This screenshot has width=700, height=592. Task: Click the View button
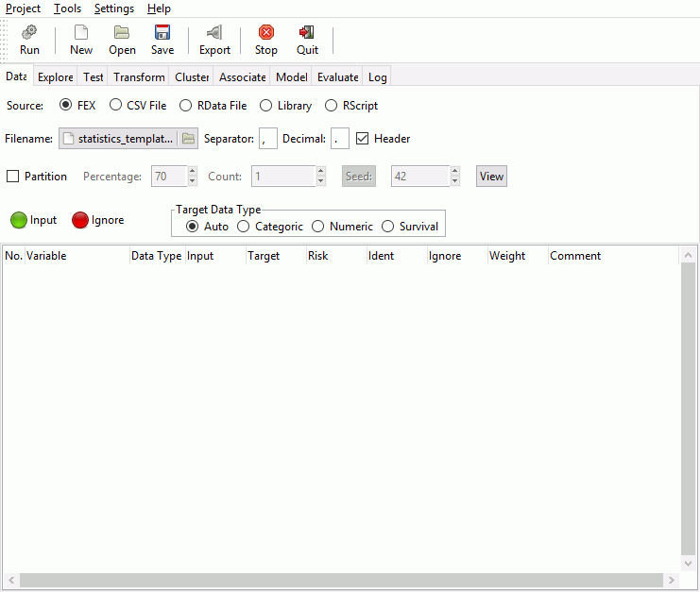pyautogui.click(x=491, y=177)
